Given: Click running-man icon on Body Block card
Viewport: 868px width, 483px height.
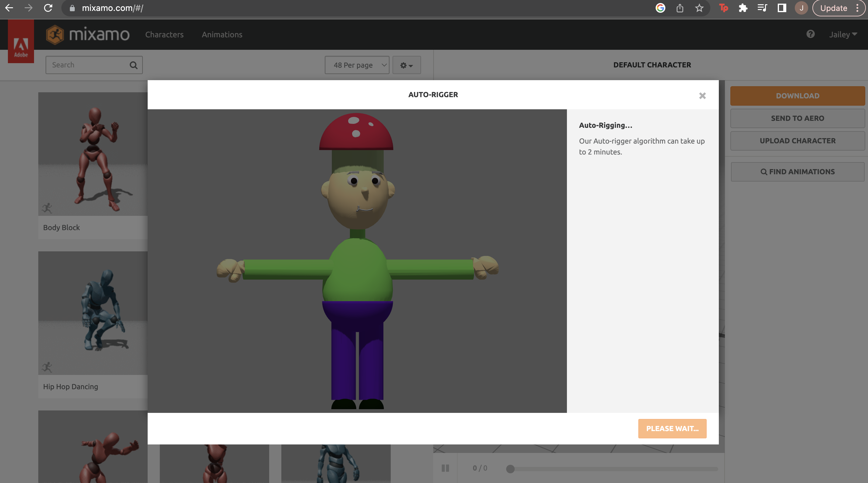Looking at the screenshot, I should coord(47,208).
